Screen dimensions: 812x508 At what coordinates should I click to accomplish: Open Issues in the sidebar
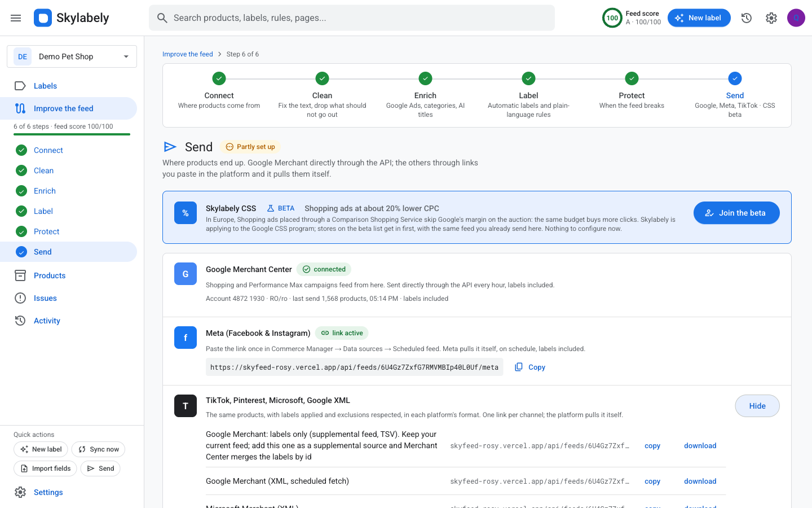pyautogui.click(x=68, y=298)
